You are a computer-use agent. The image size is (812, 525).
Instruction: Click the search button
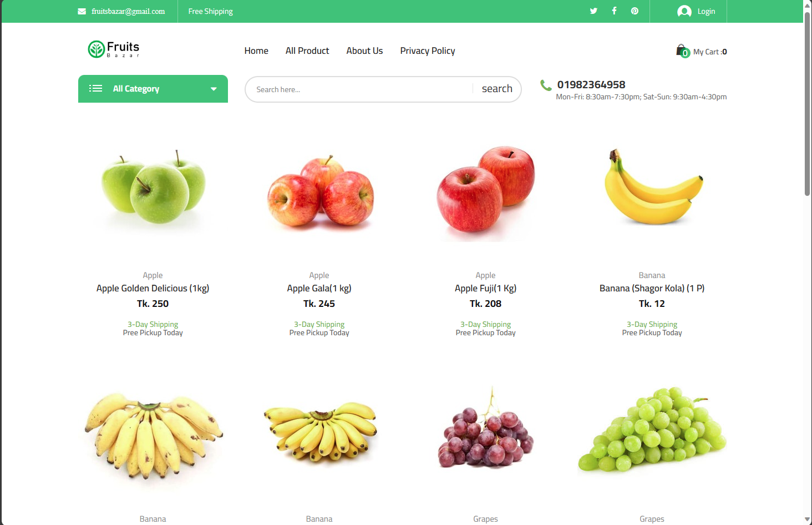coord(497,89)
